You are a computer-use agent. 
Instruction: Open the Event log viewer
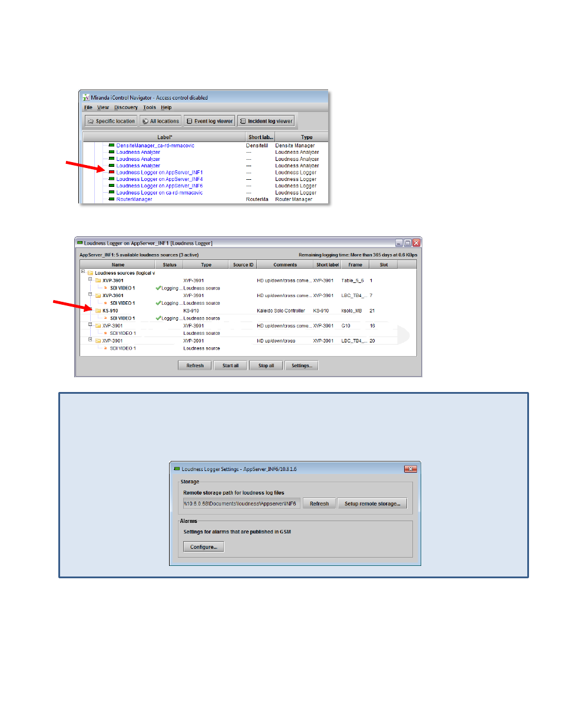pos(210,121)
